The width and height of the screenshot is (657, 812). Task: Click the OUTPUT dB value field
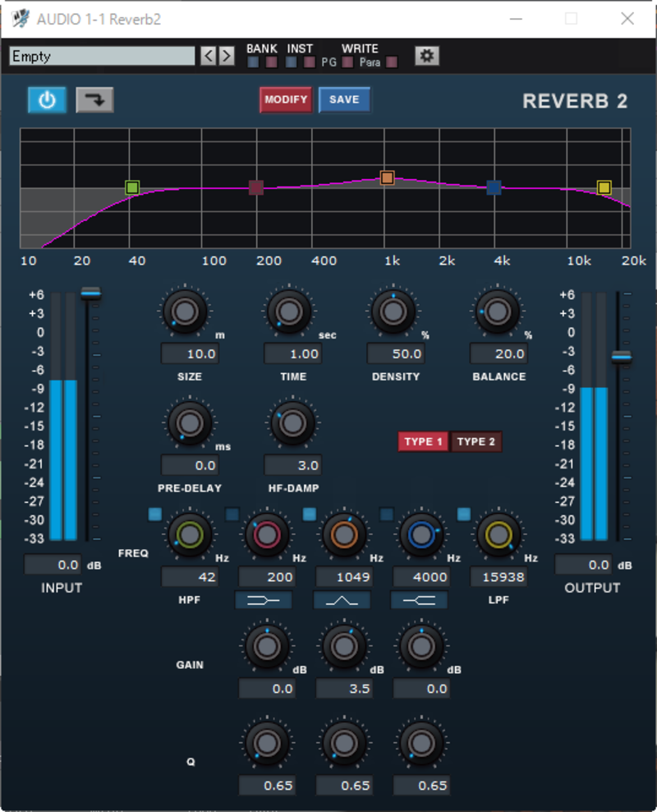point(584,565)
